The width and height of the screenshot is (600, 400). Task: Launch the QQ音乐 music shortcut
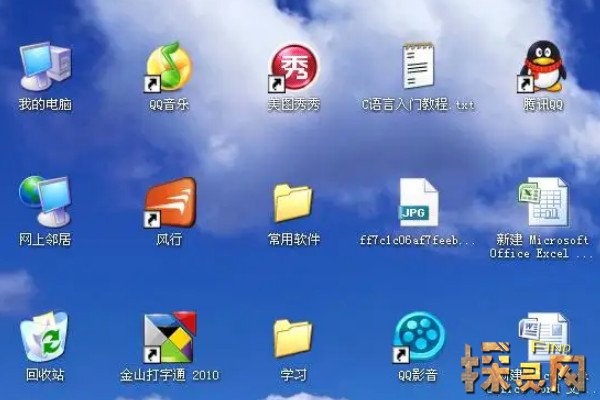click(168, 66)
